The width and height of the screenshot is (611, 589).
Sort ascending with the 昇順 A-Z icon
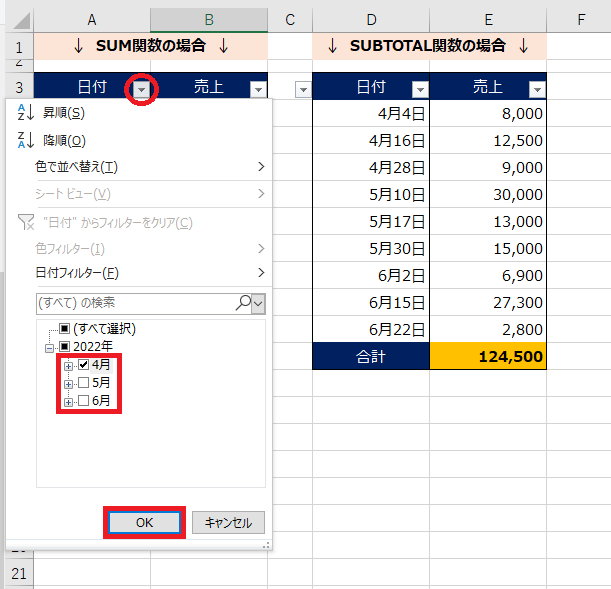click(x=26, y=113)
